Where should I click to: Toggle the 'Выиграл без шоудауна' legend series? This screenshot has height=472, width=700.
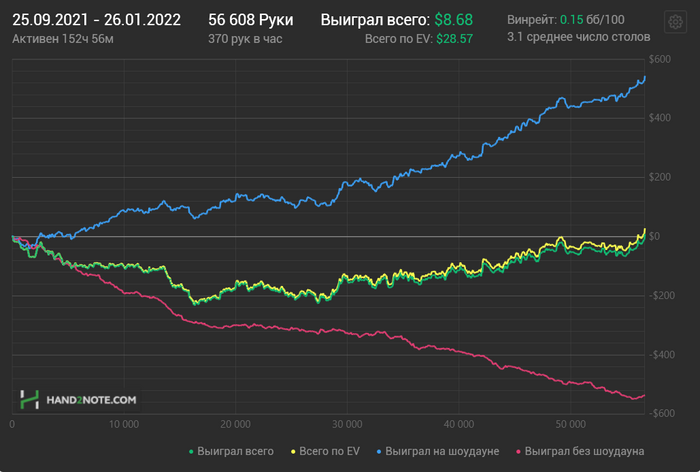pyautogui.click(x=580, y=451)
